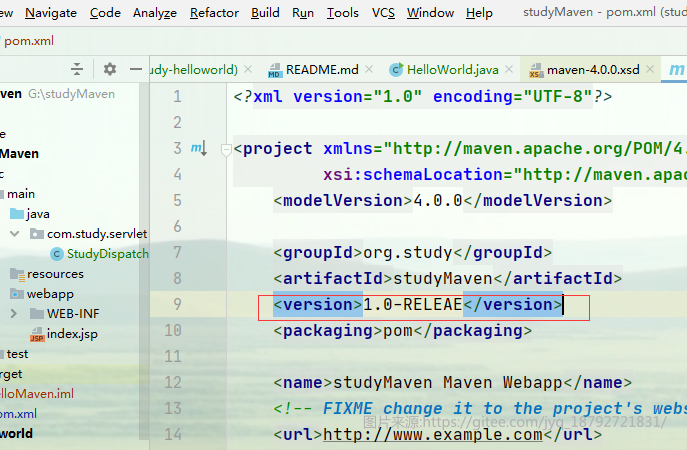This screenshot has width=687, height=450.
Task: Expand the WEB-INF folder
Action: (x=14, y=314)
